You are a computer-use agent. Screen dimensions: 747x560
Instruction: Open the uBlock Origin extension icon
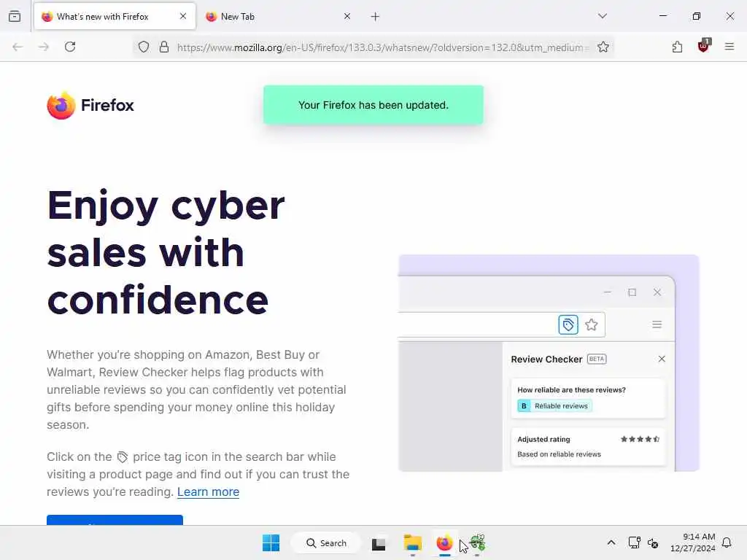tap(704, 46)
